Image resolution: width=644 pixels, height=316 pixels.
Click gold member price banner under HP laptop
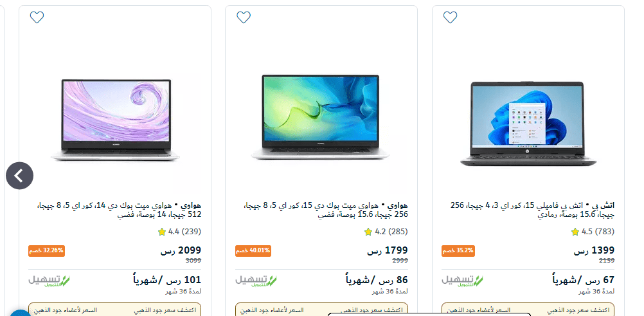tap(528, 310)
